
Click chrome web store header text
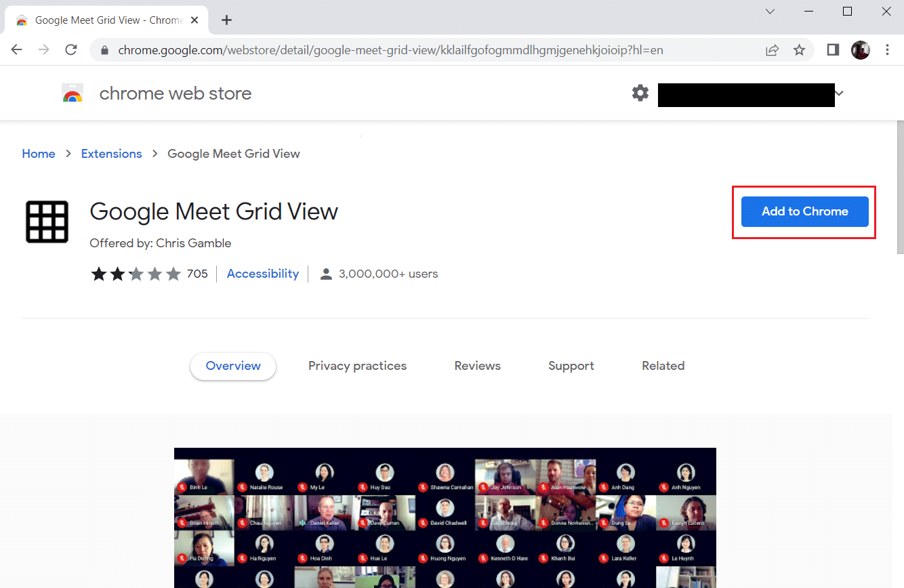tap(176, 93)
